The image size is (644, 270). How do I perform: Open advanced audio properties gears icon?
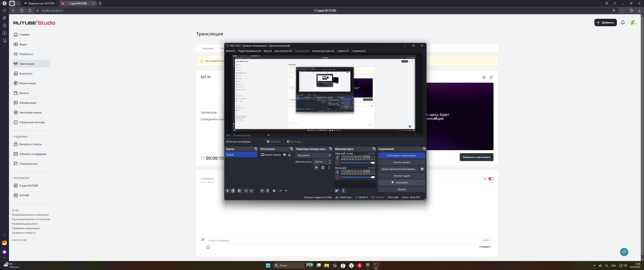337,191
